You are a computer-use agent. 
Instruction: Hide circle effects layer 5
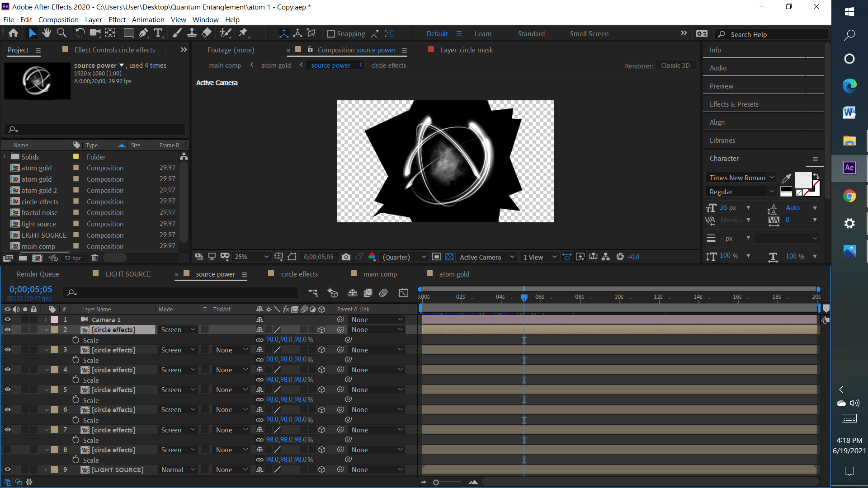coord(7,389)
